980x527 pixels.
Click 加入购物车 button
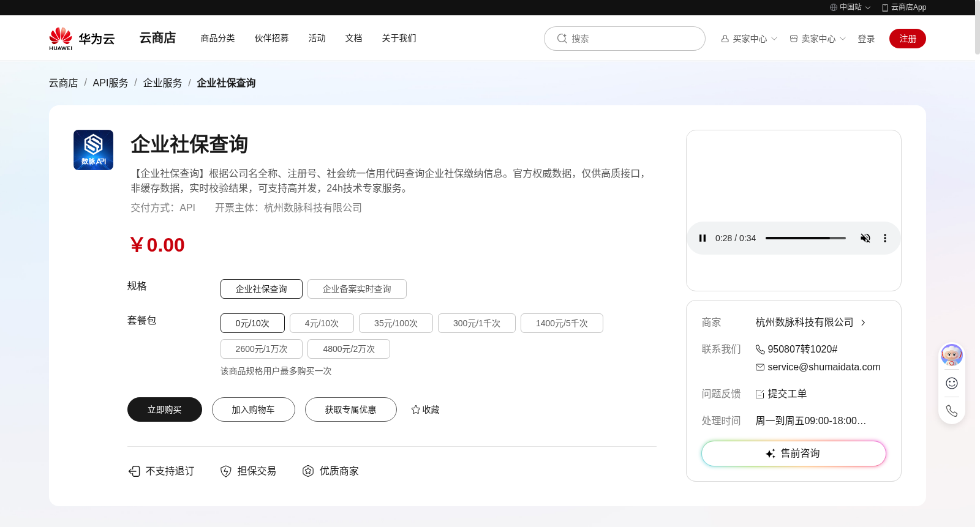click(254, 409)
